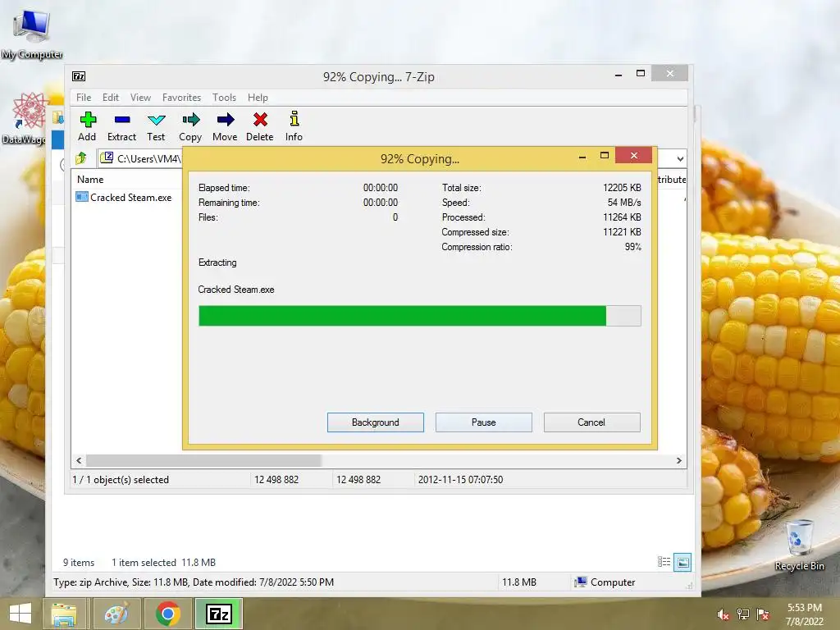Screen dimensions: 840x630
Task: Open the Recycle Bin desktop icon
Action: point(799,546)
